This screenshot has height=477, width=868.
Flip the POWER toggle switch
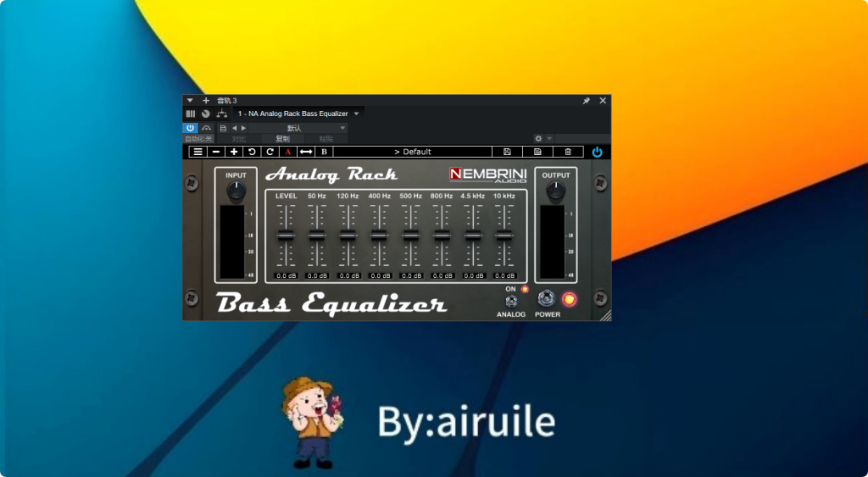546,298
